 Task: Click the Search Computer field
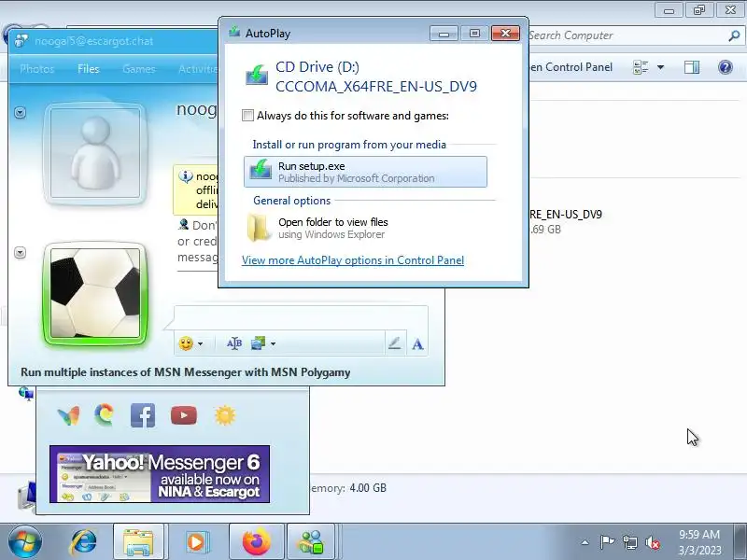point(627,35)
